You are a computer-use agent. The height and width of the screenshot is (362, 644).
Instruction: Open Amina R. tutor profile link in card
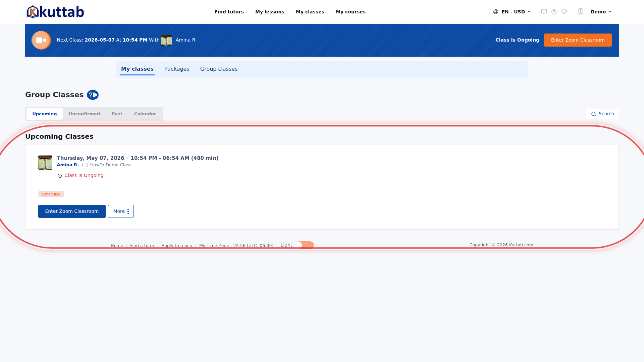click(68, 165)
